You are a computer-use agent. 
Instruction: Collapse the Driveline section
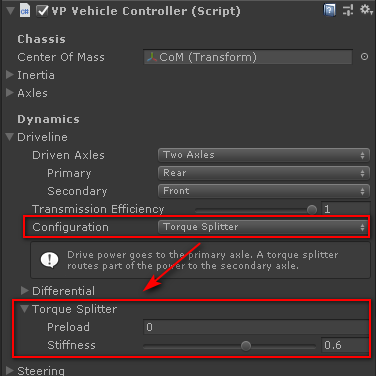(10, 137)
